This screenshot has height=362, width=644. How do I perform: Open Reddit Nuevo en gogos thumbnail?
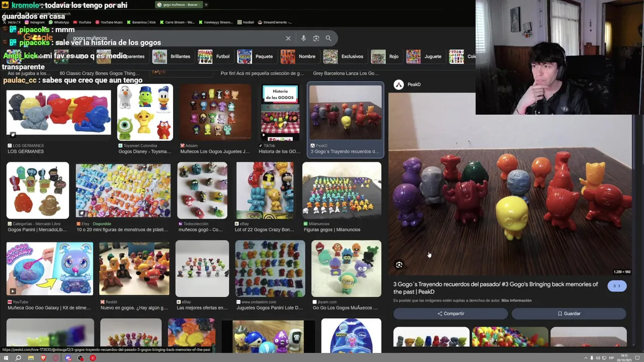tap(134, 268)
